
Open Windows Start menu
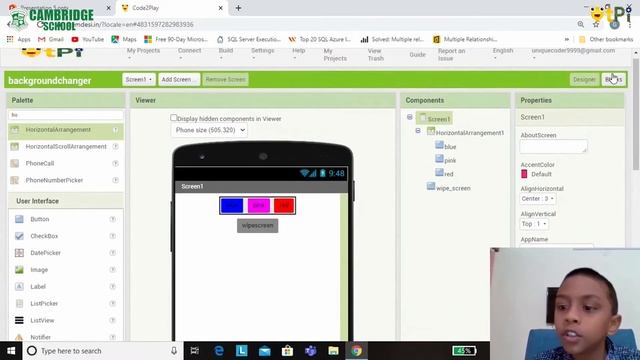pyautogui.click(x=11, y=351)
